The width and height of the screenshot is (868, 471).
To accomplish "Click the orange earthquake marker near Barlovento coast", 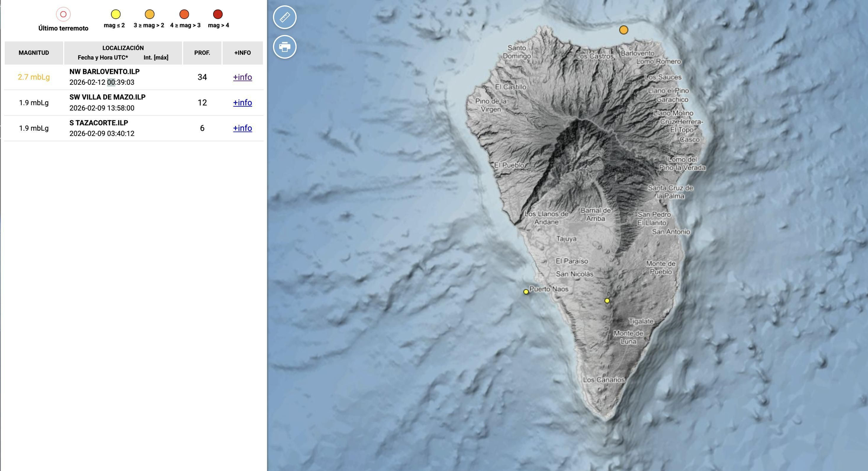I will (x=624, y=30).
